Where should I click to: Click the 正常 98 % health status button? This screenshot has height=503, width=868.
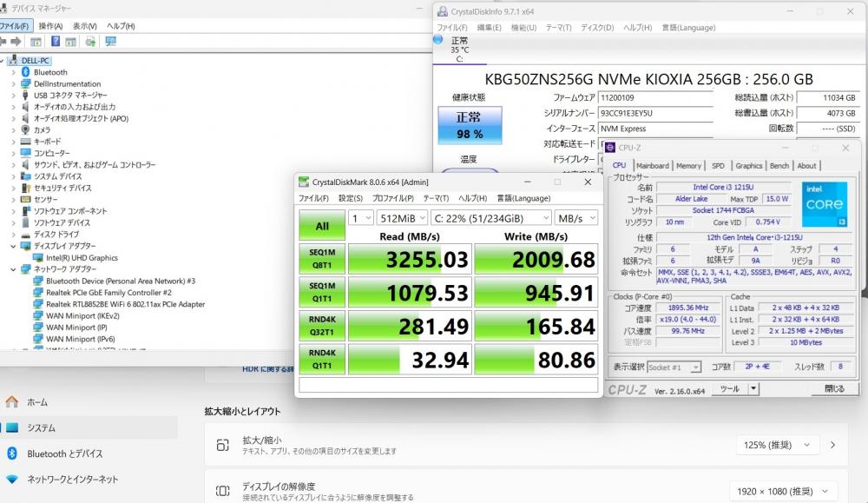tap(470, 125)
